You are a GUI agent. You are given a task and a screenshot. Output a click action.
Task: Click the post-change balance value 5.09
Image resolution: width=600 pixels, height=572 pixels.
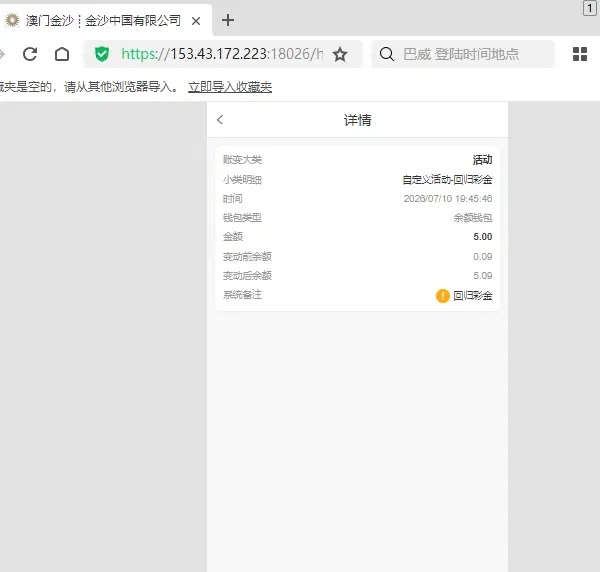(483, 275)
